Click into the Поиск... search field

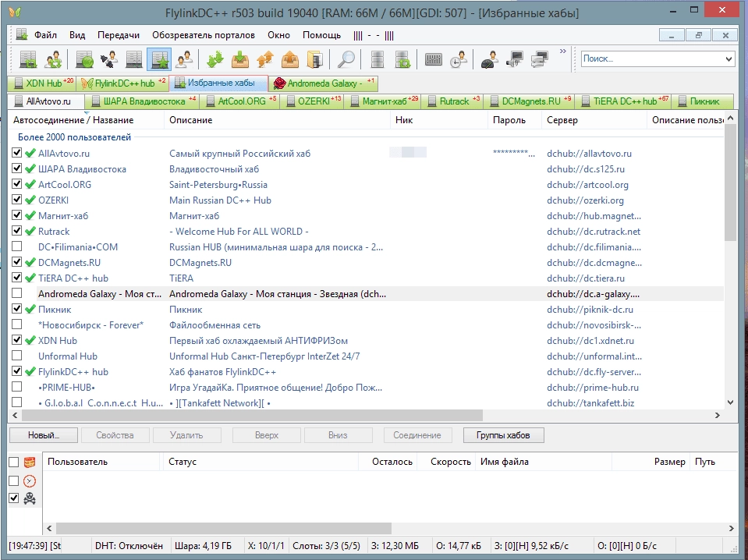tap(651, 59)
